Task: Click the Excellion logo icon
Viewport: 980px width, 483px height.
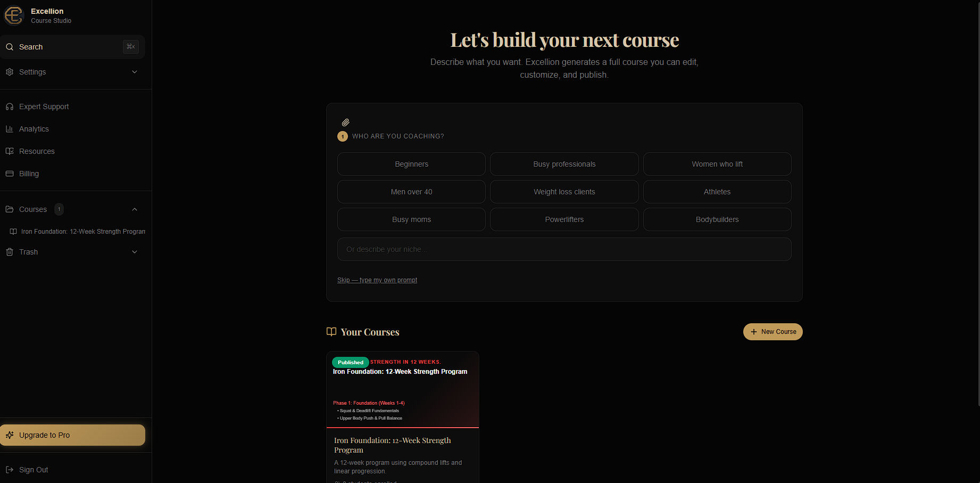Action: click(x=14, y=15)
